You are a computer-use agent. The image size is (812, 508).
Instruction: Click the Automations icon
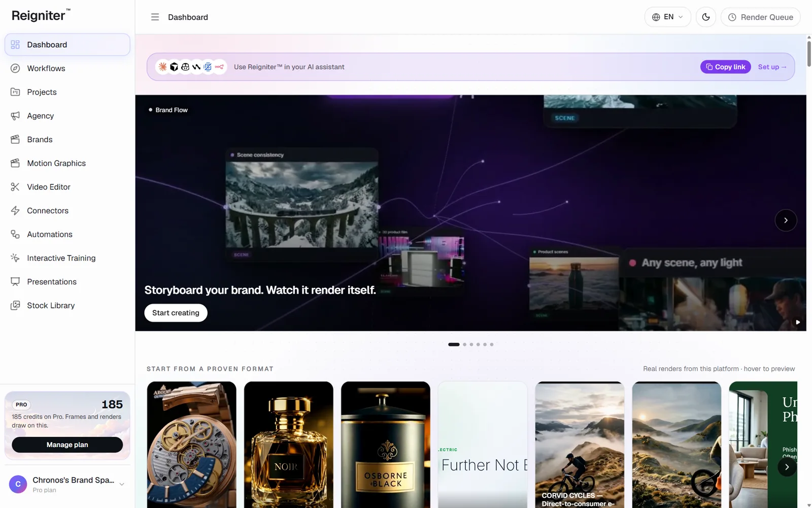[x=15, y=234]
